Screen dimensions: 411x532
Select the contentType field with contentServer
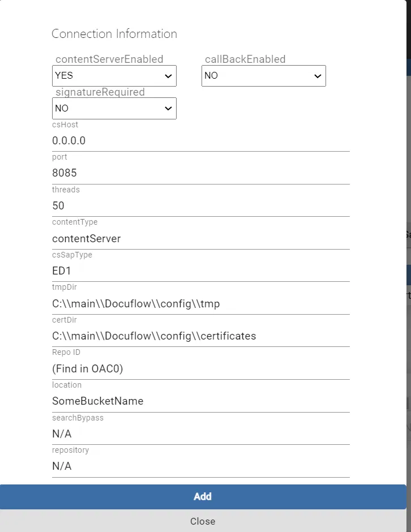(x=201, y=238)
